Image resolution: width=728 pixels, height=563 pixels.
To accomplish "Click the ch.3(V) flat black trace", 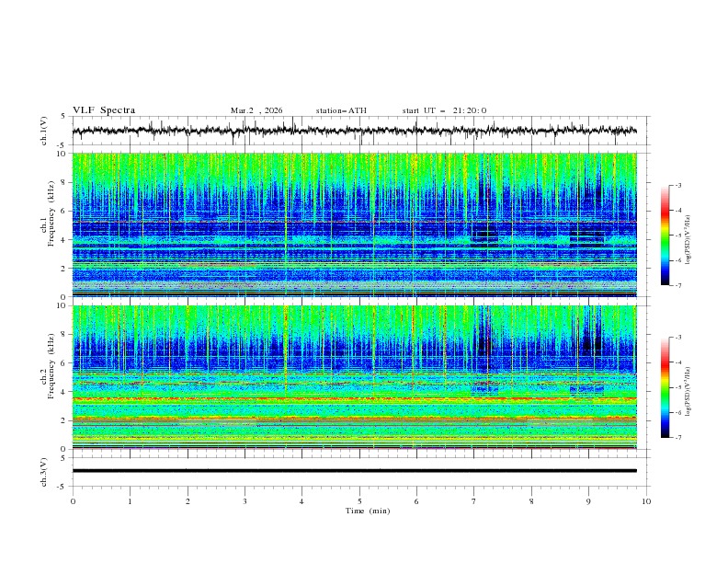I will pos(354,471).
